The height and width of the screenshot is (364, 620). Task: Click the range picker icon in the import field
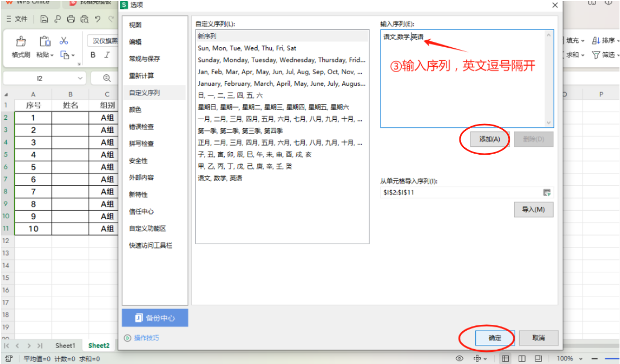click(547, 192)
